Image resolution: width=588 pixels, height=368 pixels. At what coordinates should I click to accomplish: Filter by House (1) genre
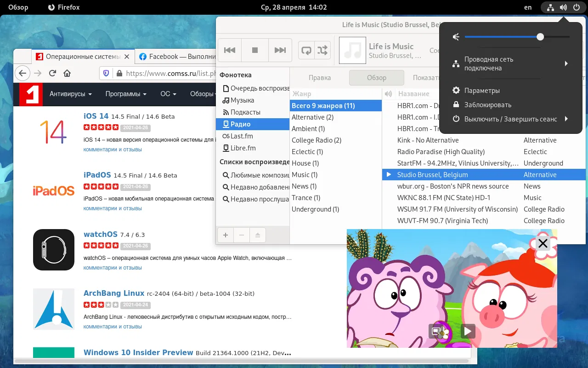coord(336,163)
